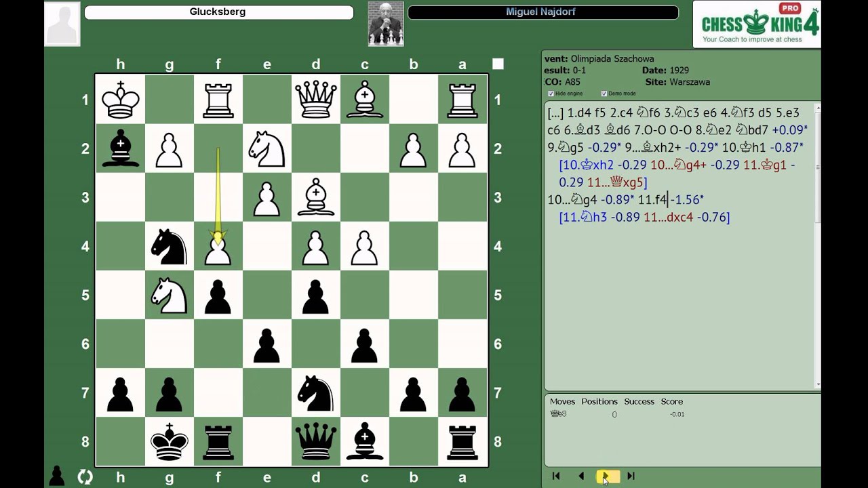Click the Moves column header
Image resolution: width=868 pixels, height=488 pixels.
[x=562, y=401]
